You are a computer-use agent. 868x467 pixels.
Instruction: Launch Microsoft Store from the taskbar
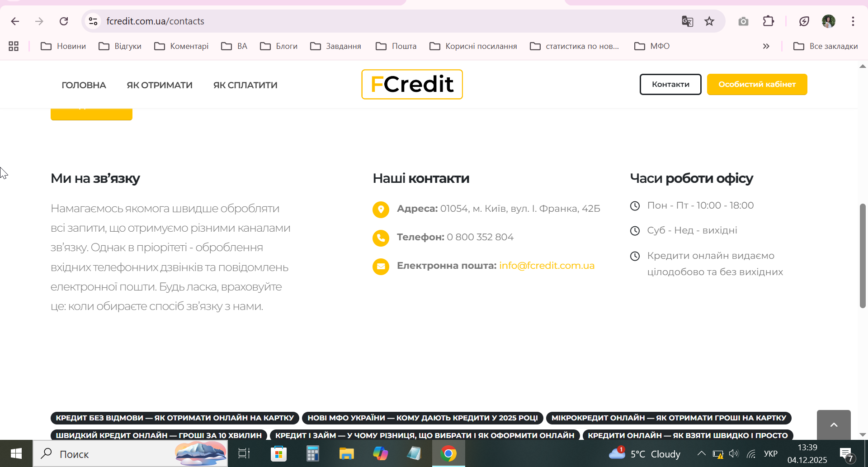(278, 453)
